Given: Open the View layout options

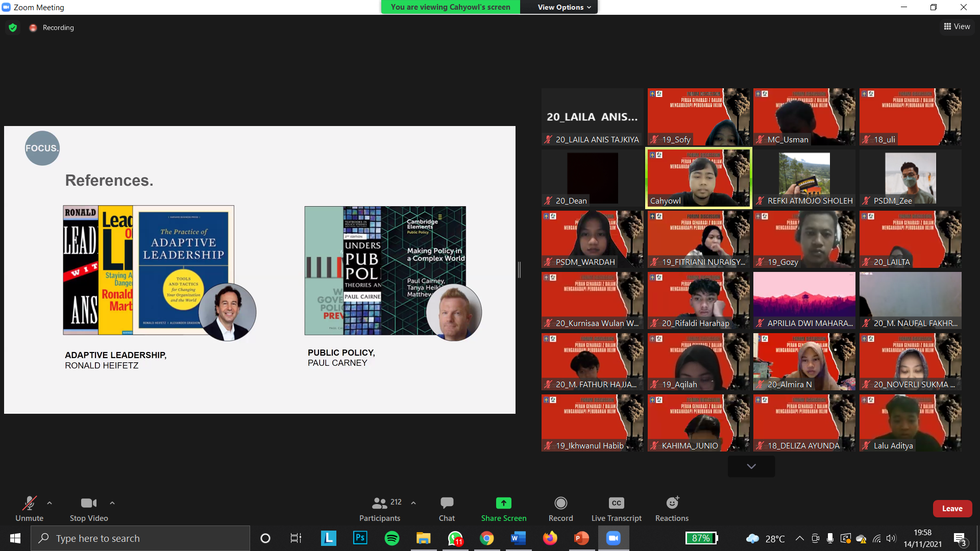Looking at the screenshot, I should pos(957,27).
